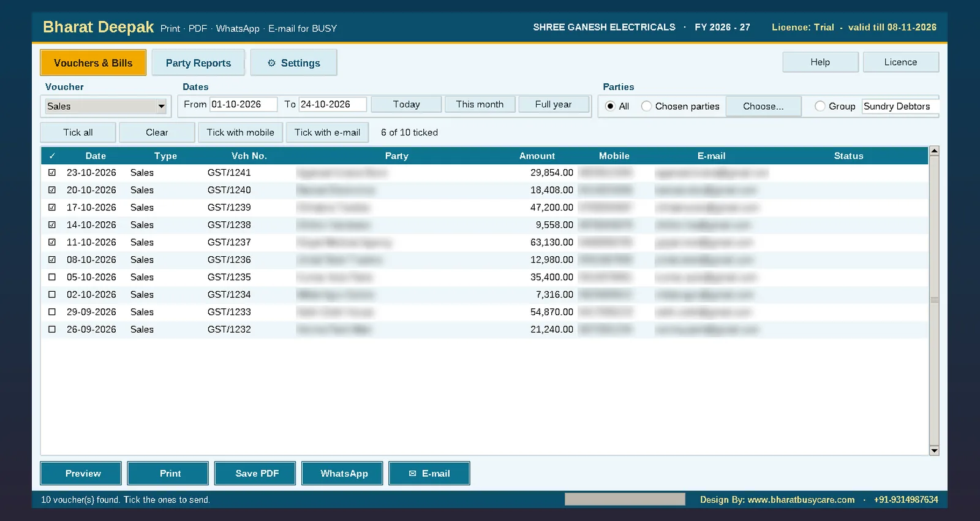Clear all ticked vouchers
This screenshot has width=980, height=521.
point(157,132)
